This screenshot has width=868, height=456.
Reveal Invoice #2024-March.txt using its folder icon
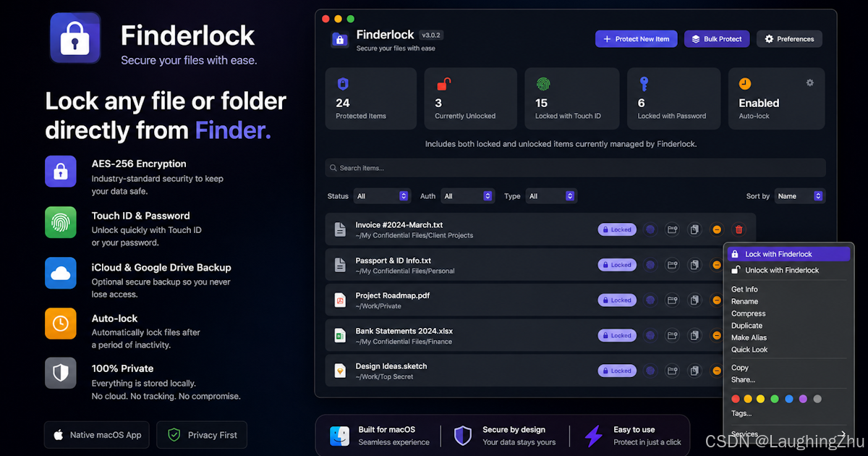pos(672,229)
